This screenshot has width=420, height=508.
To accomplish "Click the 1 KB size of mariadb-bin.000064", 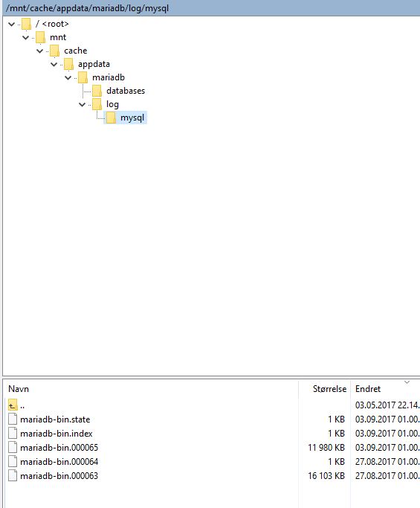I will (337, 462).
